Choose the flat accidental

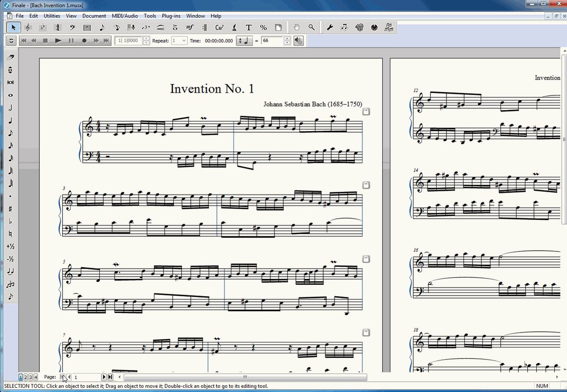coord(10,221)
